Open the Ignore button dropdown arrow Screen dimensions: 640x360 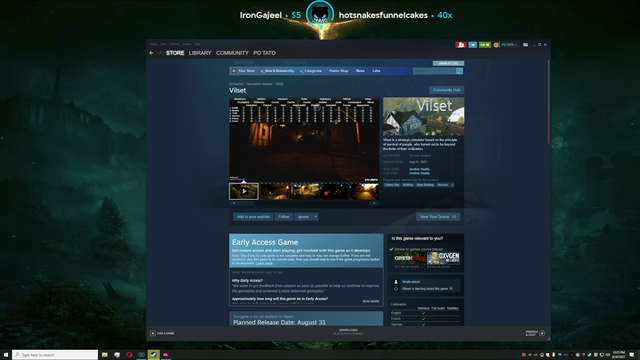[316, 217]
